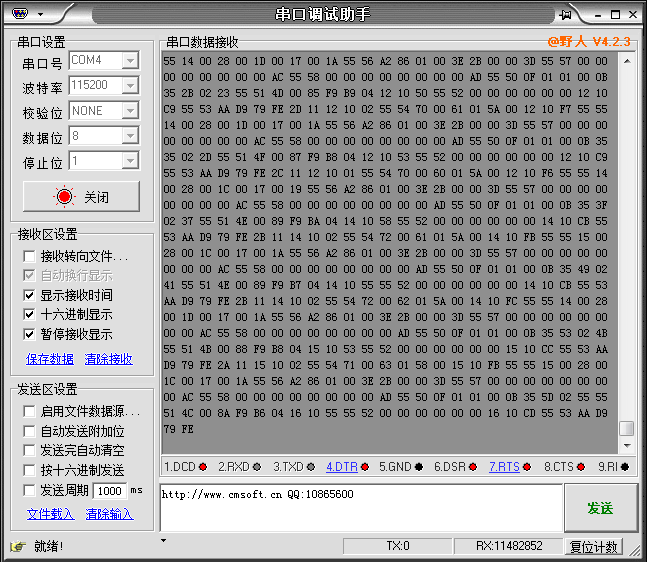Click the pin-window pushpin icon
The width and height of the screenshot is (647, 562).
pyautogui.click(x=565, y=15)
